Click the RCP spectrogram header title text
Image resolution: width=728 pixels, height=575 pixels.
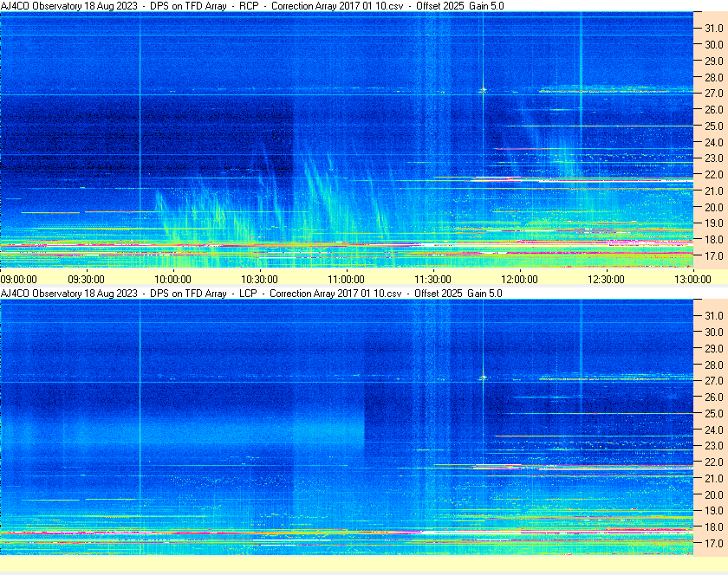pos(251,6)
